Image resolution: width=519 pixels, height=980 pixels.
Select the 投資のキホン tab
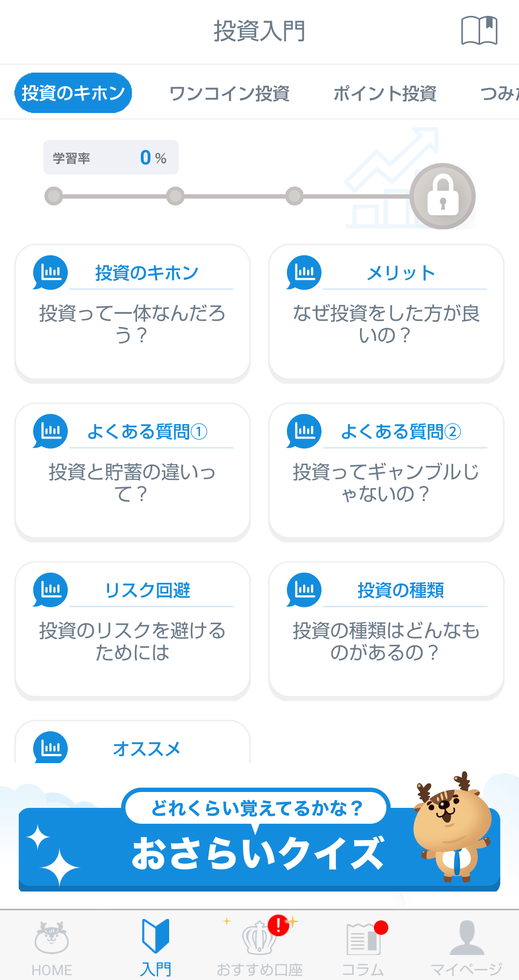tap(73, 93)
